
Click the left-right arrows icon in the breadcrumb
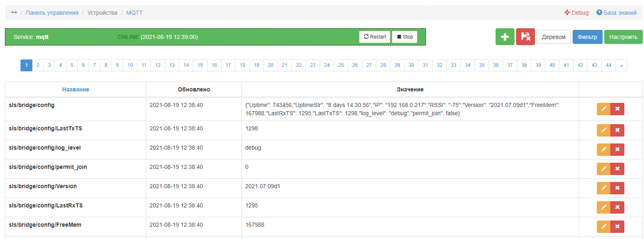[14, 13]
